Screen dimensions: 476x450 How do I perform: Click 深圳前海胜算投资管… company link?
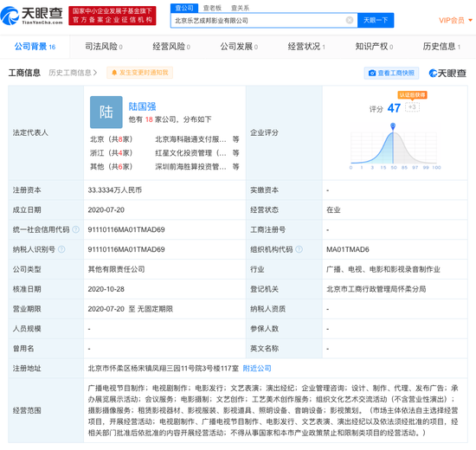coord(190,167)
